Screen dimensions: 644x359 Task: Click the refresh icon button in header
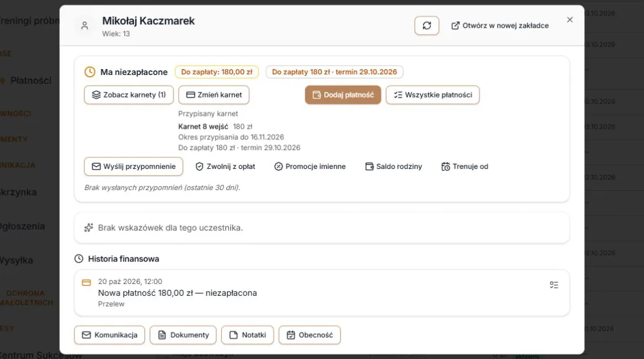427,25
